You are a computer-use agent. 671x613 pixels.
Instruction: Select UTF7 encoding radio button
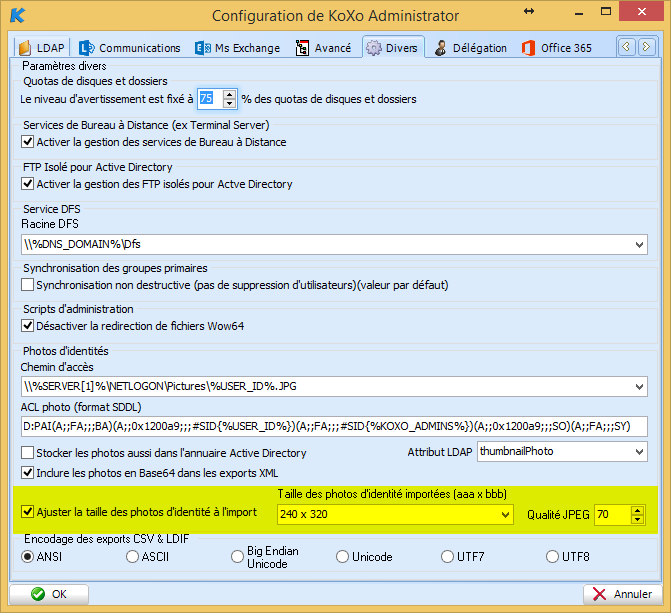pos(447,556)
